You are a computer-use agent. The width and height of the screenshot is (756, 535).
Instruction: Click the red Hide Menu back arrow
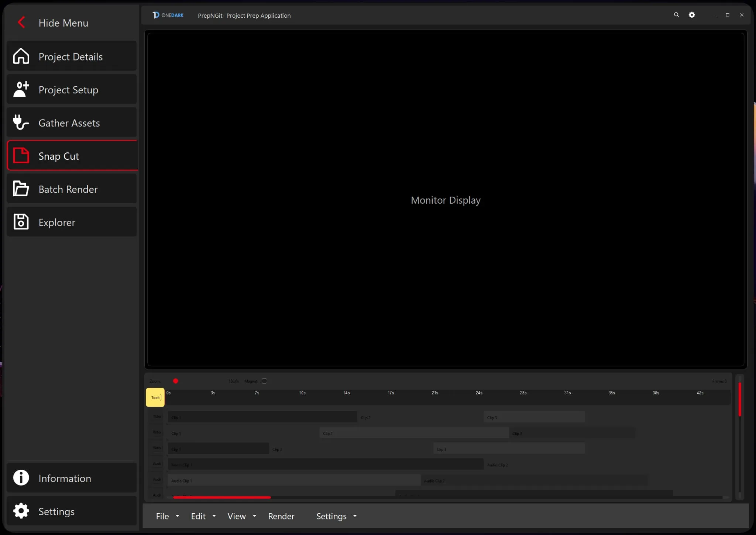[21, 23]
